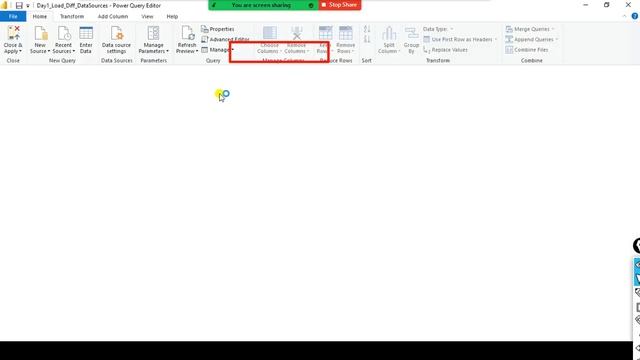Click the Choose Columns icon
Screen dimensions: 640x360
point(269,33)
